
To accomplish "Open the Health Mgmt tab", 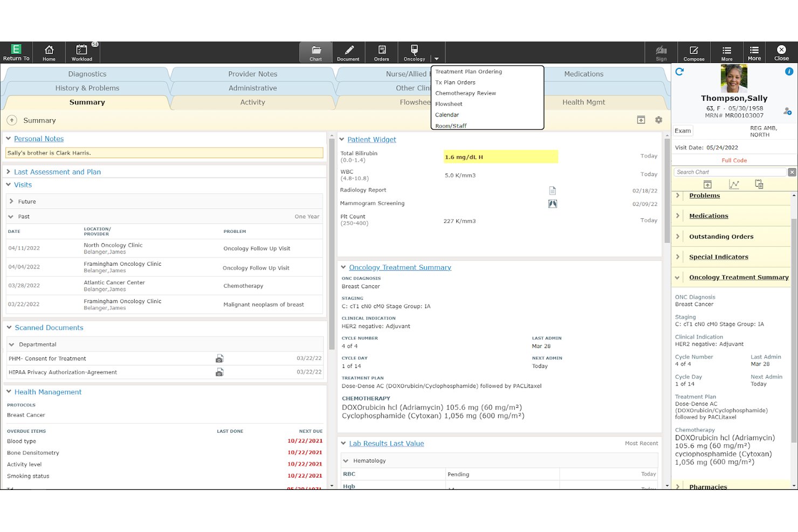I will 583,102.
